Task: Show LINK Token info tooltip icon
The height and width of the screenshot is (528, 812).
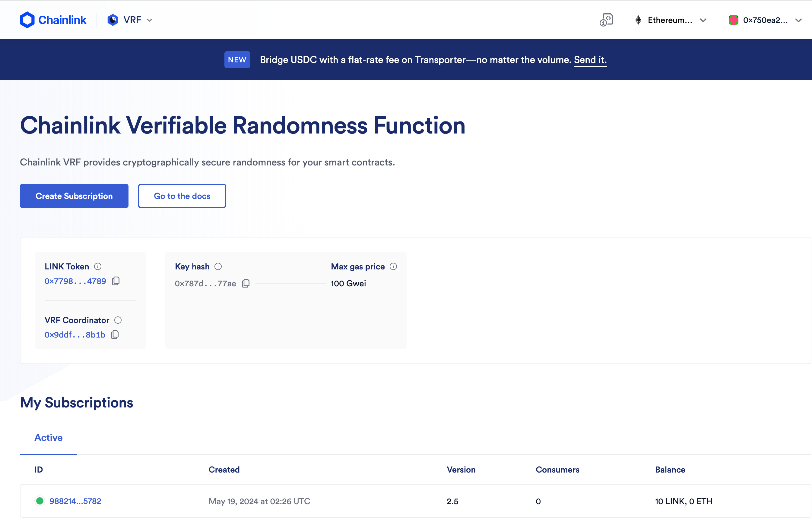Action: pyautogui.click(x=97, y=266)
